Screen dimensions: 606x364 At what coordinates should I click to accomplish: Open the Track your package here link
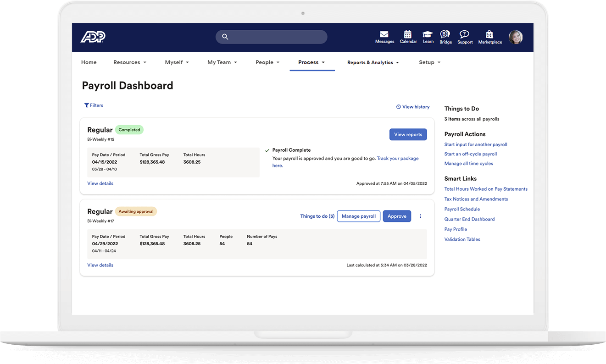click(x=397, y=158)
